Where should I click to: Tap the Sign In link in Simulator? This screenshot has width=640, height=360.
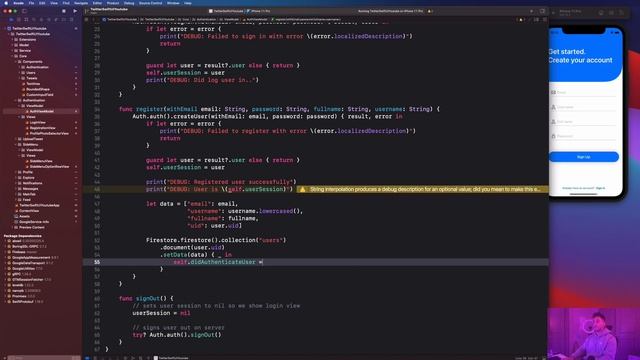600,188
